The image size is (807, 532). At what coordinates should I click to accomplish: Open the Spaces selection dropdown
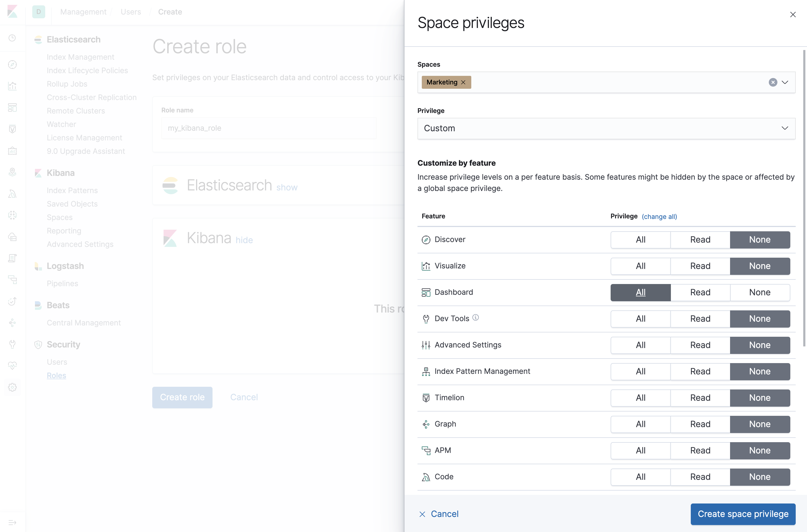[785, 82]
